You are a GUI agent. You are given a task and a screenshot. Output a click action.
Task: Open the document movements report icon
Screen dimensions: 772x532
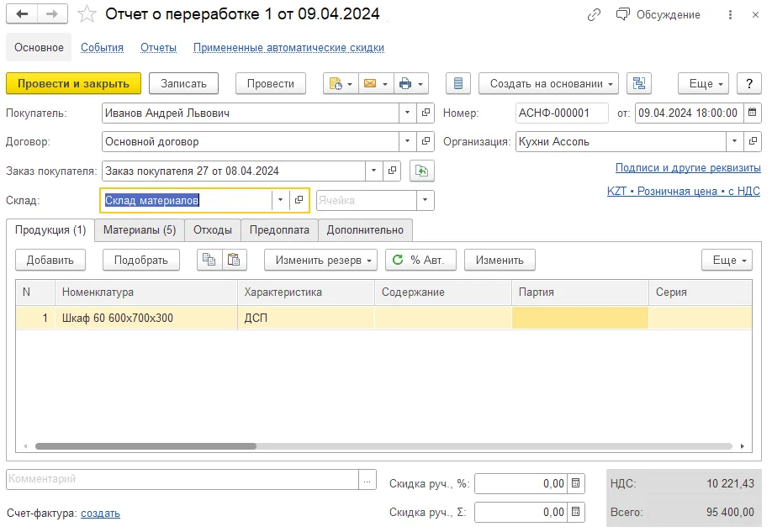pos(457,84)
